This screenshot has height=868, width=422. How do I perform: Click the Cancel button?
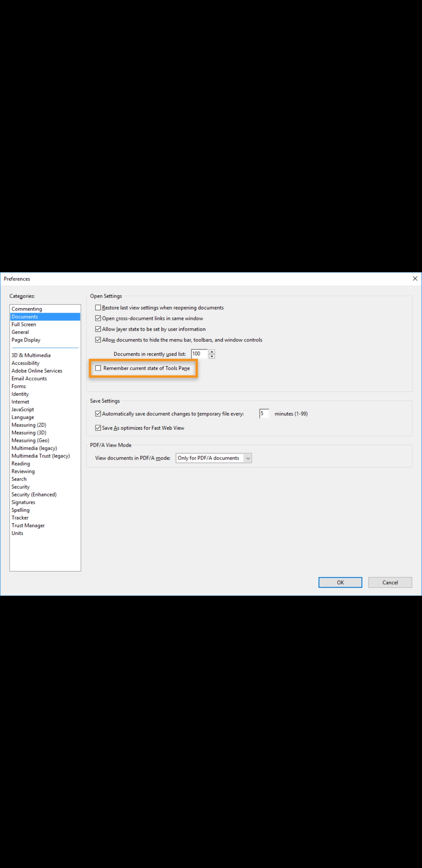[x=390, y=582]
